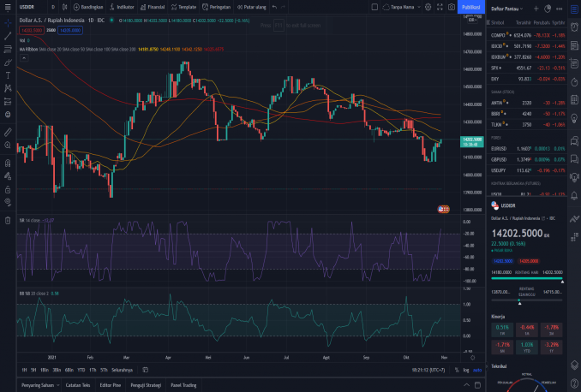Toggle log scale on price axis
This screenshot has width=581, height=392.
click(465, 370)
